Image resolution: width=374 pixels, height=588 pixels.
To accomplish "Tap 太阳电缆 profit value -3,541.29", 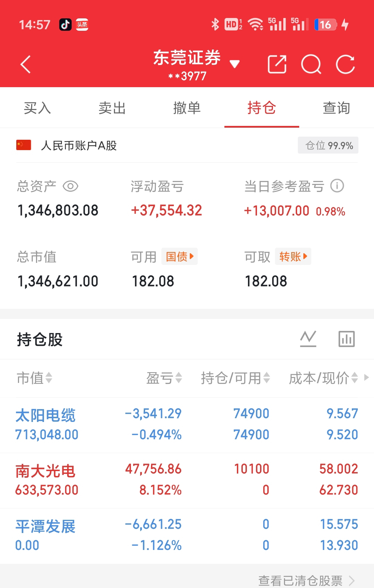I will point(153,414).
